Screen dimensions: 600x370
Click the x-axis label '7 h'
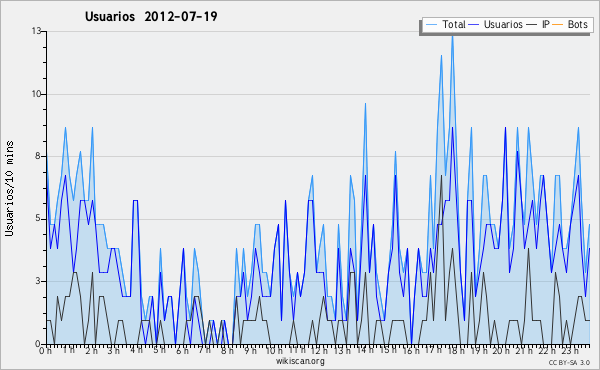pos(204,350)
